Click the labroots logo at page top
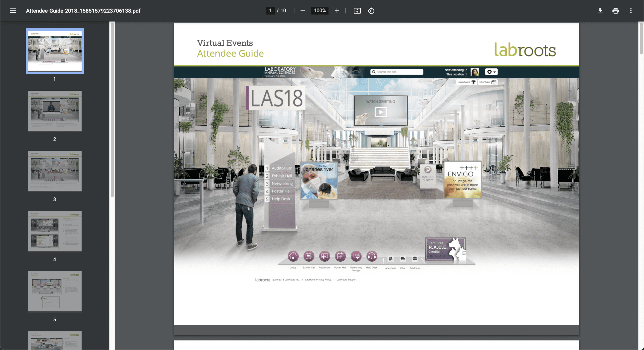This screenshot has height=350, width=644. point(525,49)
